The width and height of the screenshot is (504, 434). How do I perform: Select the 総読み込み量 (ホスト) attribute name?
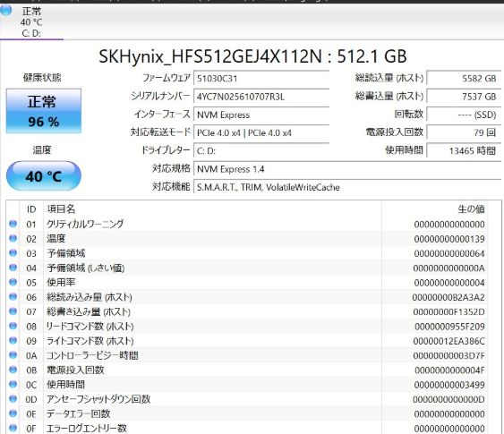90,297
